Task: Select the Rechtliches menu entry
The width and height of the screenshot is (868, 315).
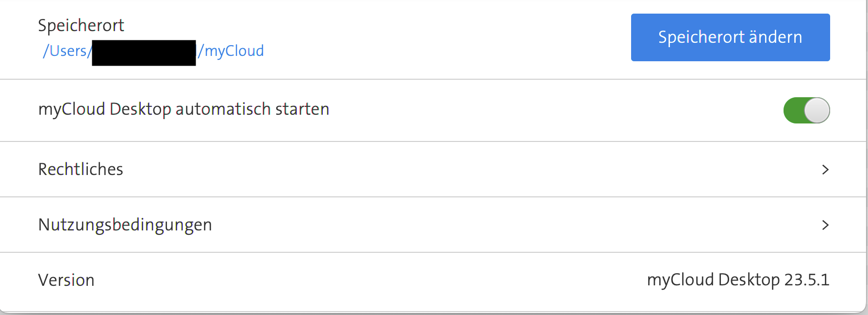Action: pyautogui.click(x=81, y=169)
